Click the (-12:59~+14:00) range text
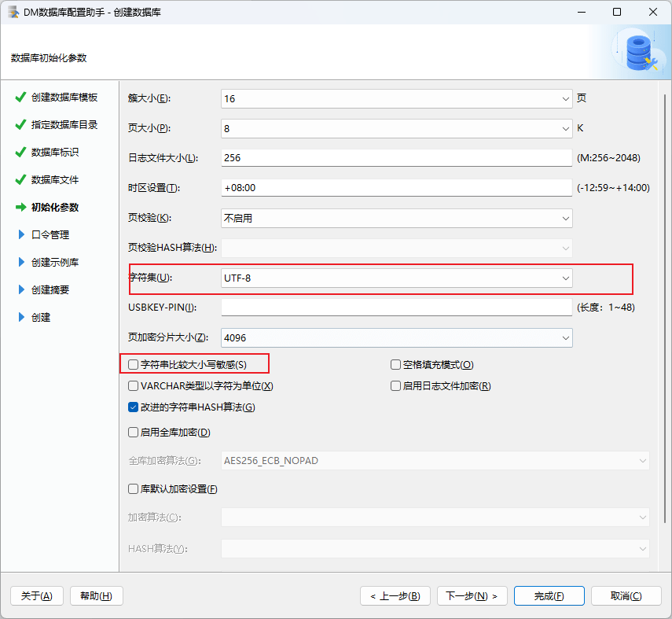Image resolution: width=672 pixels, height=619 pixels. 613,188
